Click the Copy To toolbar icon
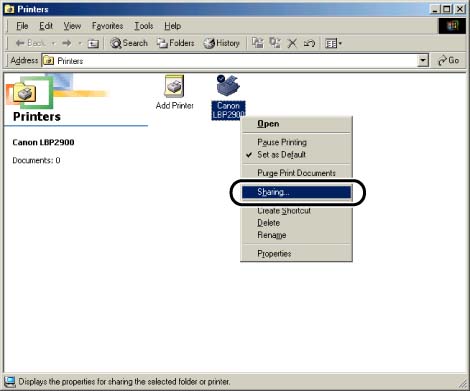The width and height of the screenshot is (470, 391). point(275,43)
